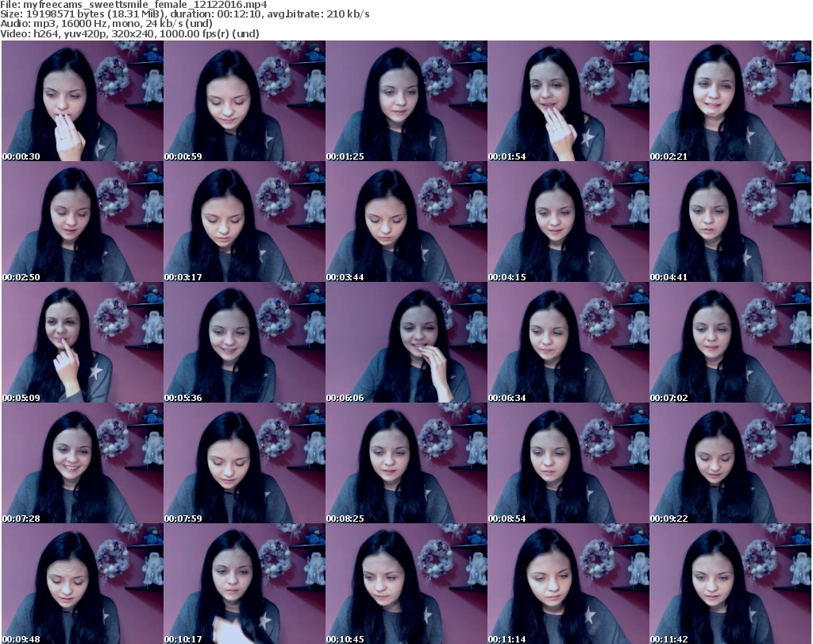813x644 pixels.
Task: Pick the frame stamped 00:03:17
Action: tap(245, 222)
